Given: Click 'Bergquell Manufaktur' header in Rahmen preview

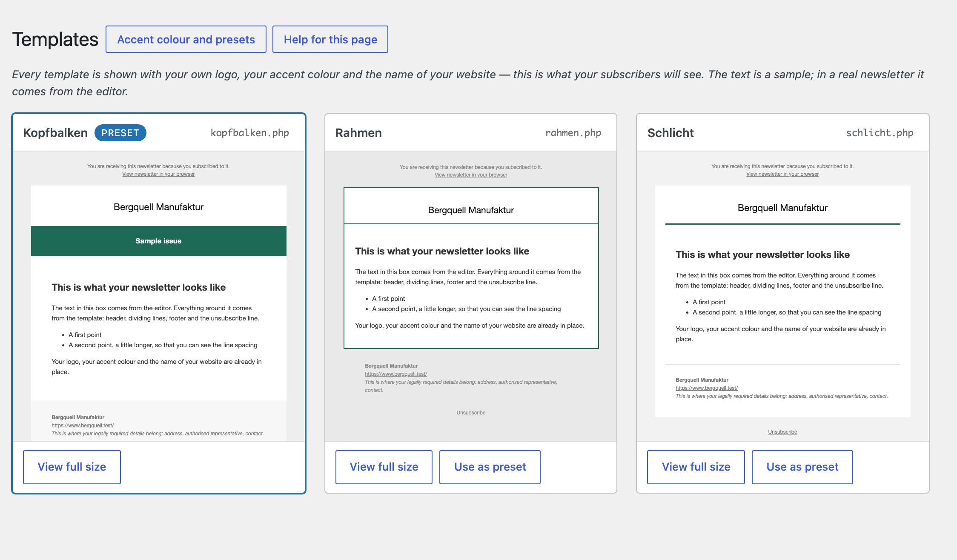Looking at the screenshot, I should point(471,210).
